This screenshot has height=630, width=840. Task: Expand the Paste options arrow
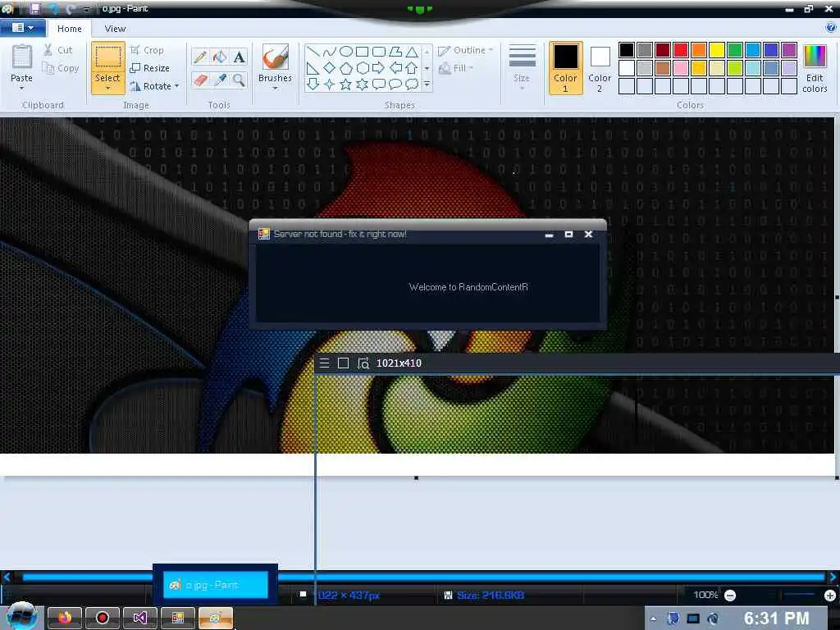[21, 89]
